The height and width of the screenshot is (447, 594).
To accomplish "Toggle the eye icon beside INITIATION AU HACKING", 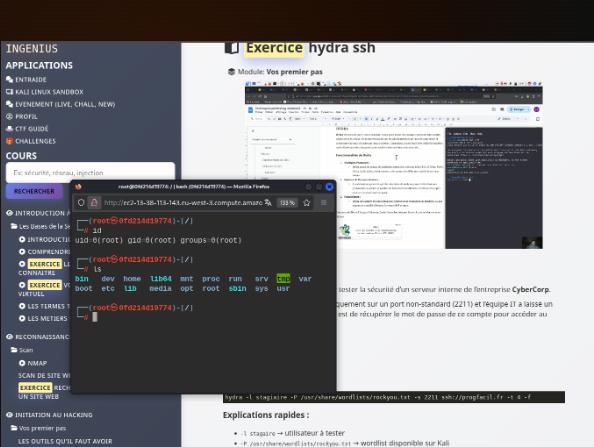I will [x=9, y=415].
